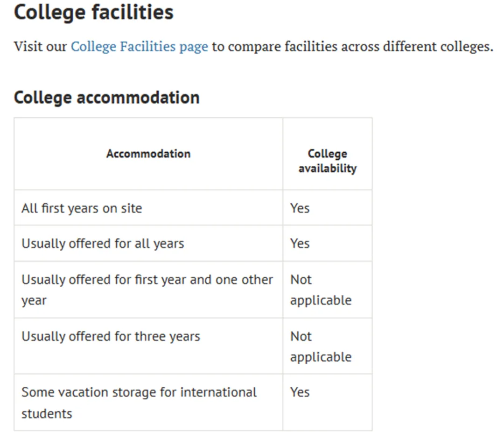Screen dimensions: 504x432
Task: Click Yes beside Usually offered for all years
Action: (300, 243)
